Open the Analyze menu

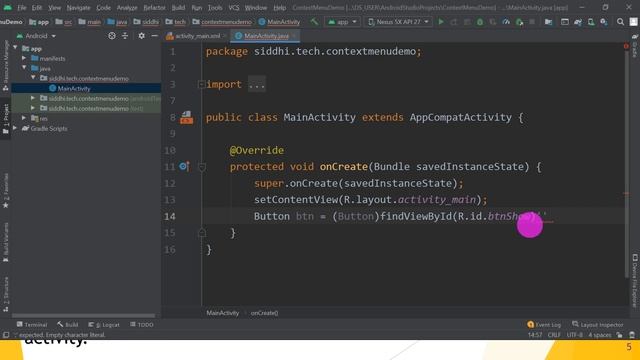127,8
